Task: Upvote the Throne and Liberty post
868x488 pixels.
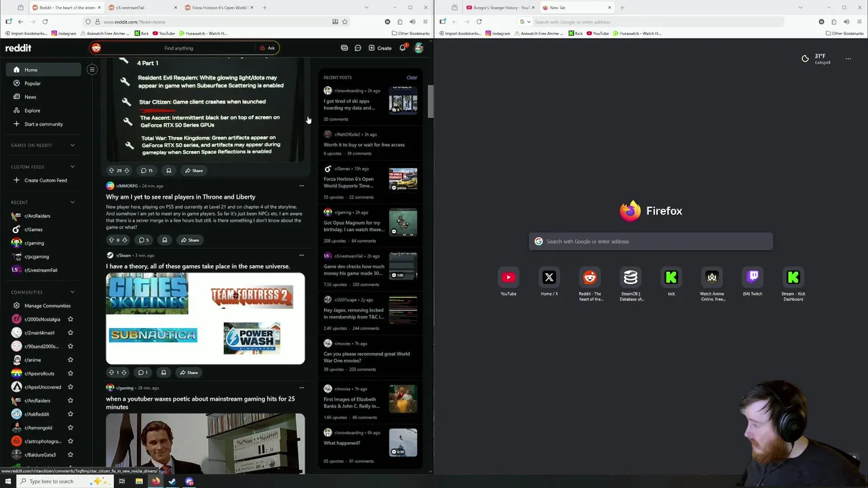Action: click(x=111, y=240)
